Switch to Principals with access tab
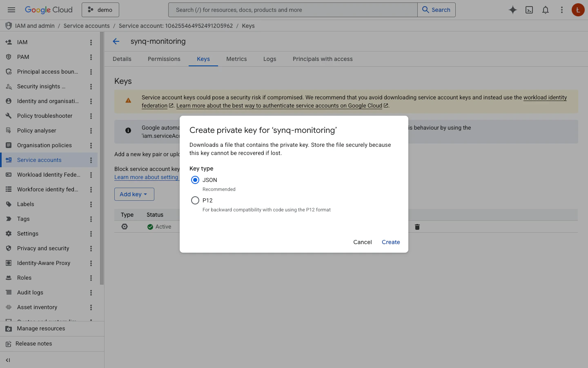The height and width of the screenshot is (368, 588). (323, 59)
